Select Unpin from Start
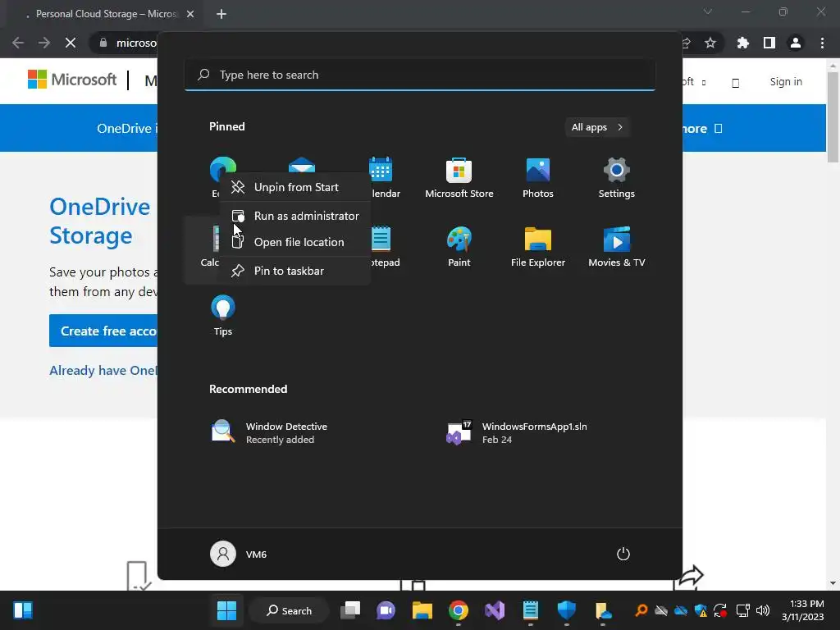Image resolution: width=840 pixels, height=630 pixels. tap(295, 187)
